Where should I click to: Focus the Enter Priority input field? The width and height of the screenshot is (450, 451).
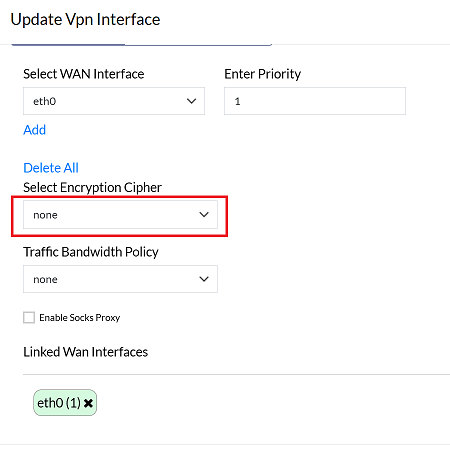coord(315,101)
